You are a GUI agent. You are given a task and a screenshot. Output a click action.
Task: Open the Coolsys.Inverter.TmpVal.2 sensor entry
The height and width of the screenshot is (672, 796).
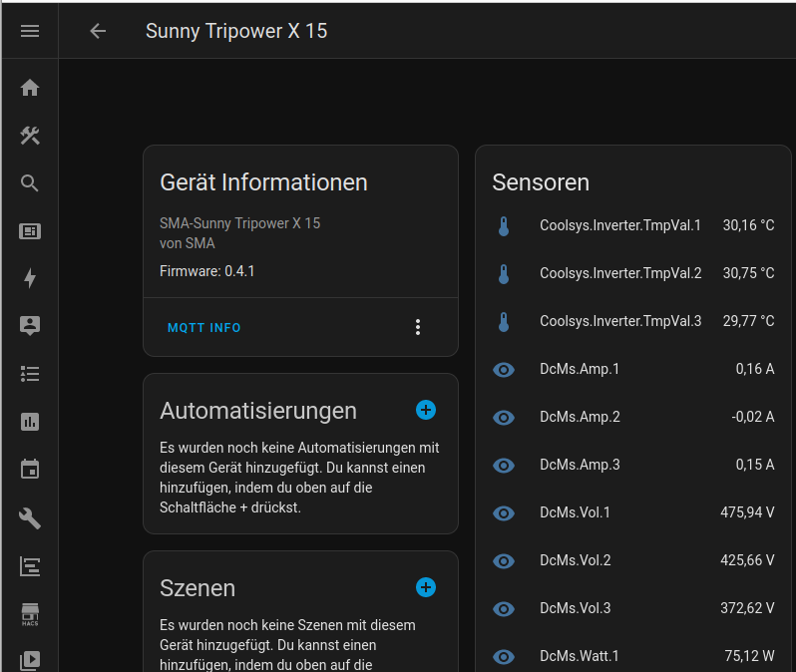click(633, 273)
